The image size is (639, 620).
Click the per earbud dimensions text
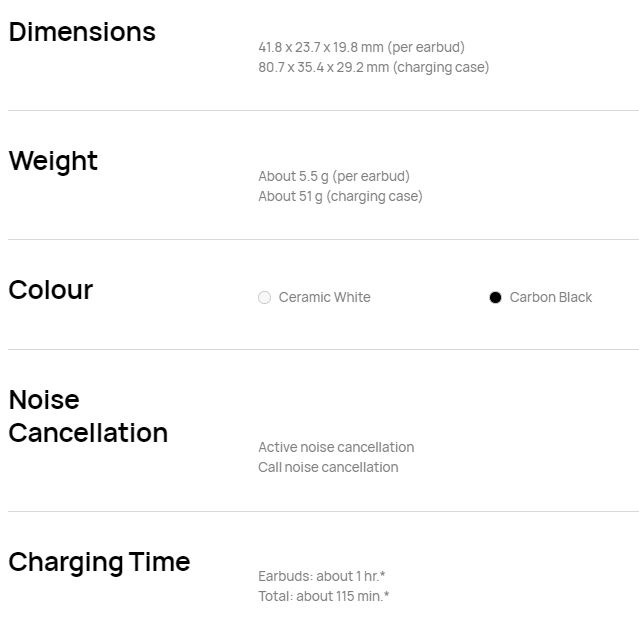361,47
